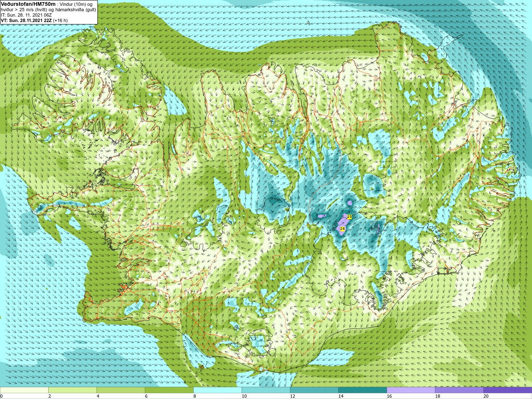This screenshot has height=399, width=532.
Task: Click the dark teal 14–16 m/s legend swatch
Action: (362, 390)
